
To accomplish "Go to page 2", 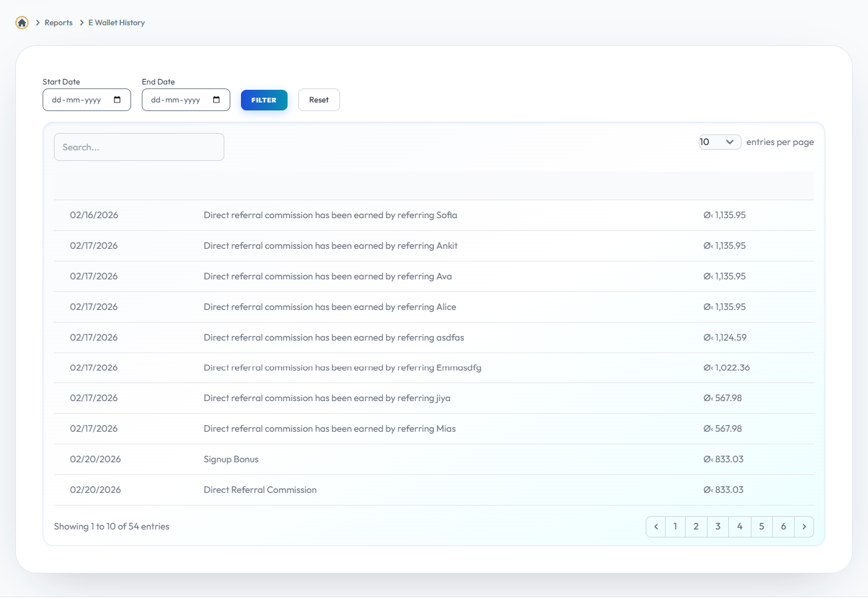I will (x=696, y=527).
